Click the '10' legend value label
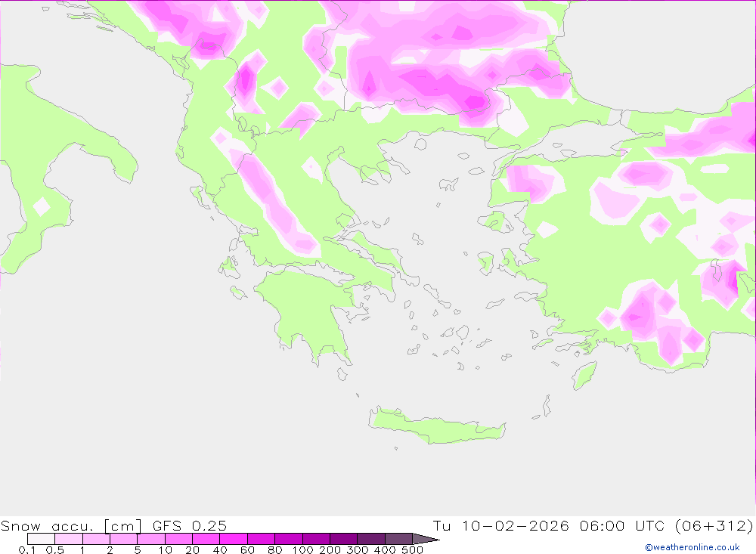Screen dimensions: 756x554 coord(165,549)
